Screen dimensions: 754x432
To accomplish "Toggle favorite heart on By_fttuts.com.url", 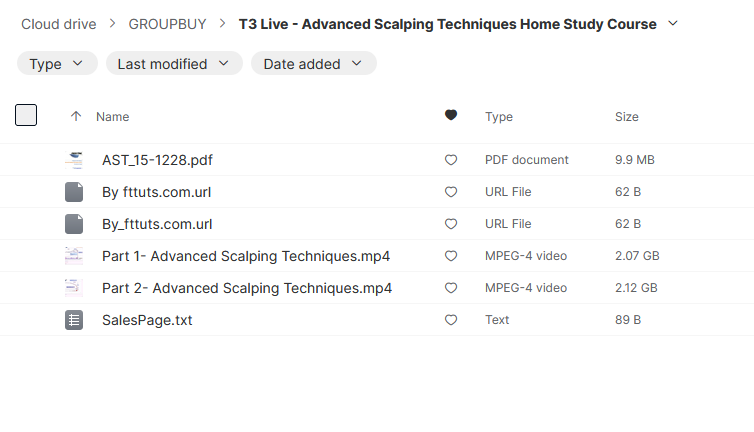I will pyautogui.click(x=451, y=224).
